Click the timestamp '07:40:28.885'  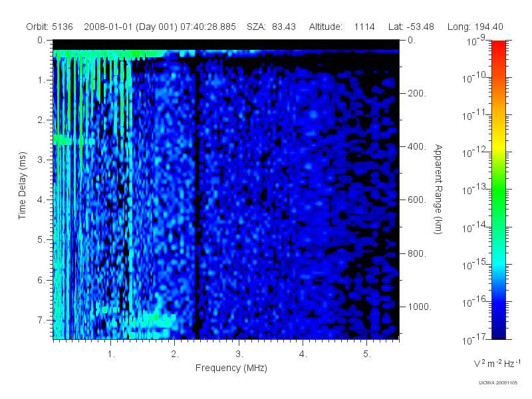pos(208,27)
